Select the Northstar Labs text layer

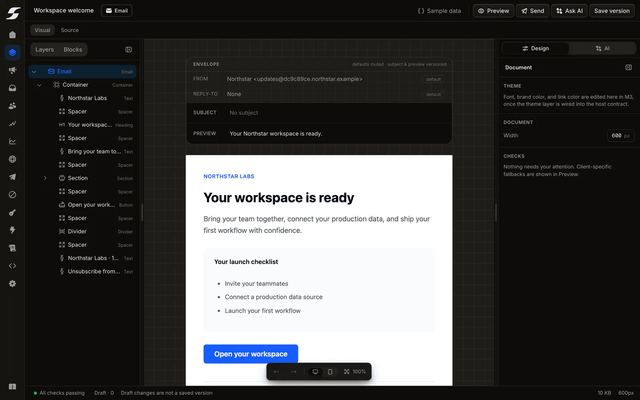pos(82,98)
